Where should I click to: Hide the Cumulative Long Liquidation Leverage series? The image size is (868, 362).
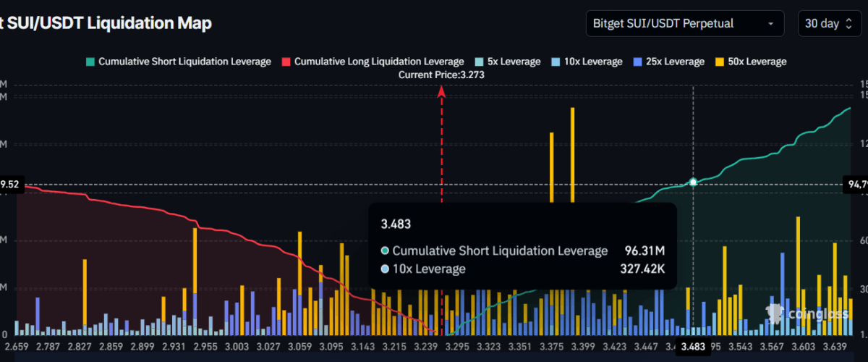373,62
